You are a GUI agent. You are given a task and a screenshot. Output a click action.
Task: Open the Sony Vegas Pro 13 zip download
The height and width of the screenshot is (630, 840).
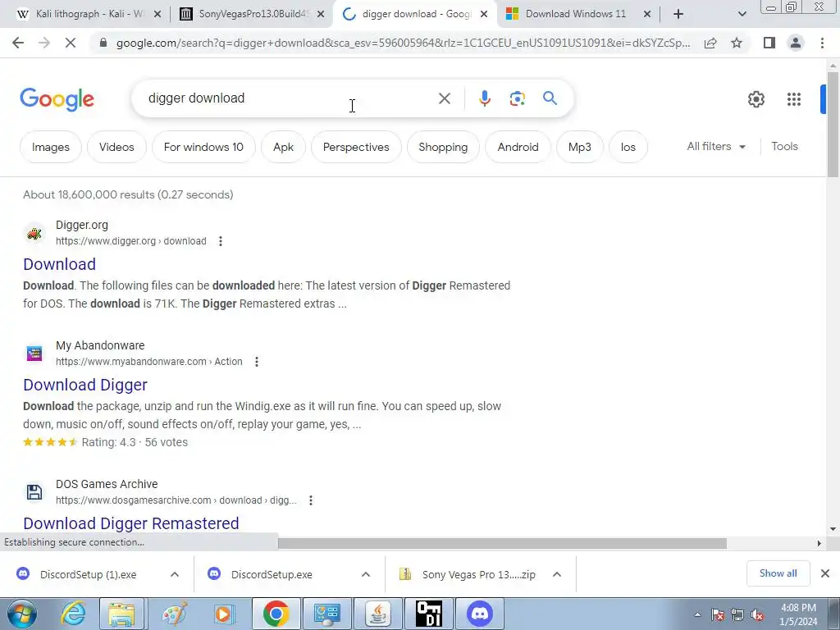pyautogui.click(x=478, y=574)
